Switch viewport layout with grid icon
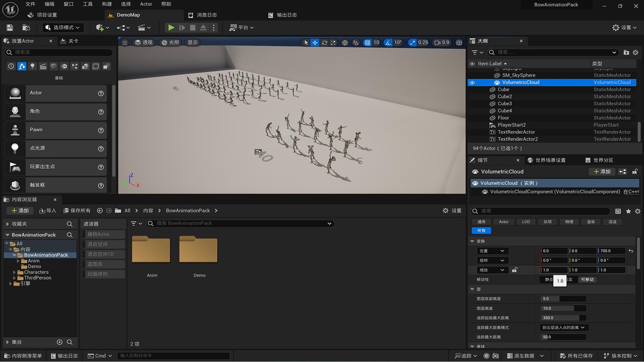Screen dimensions: 644x362 coord(459,43)
